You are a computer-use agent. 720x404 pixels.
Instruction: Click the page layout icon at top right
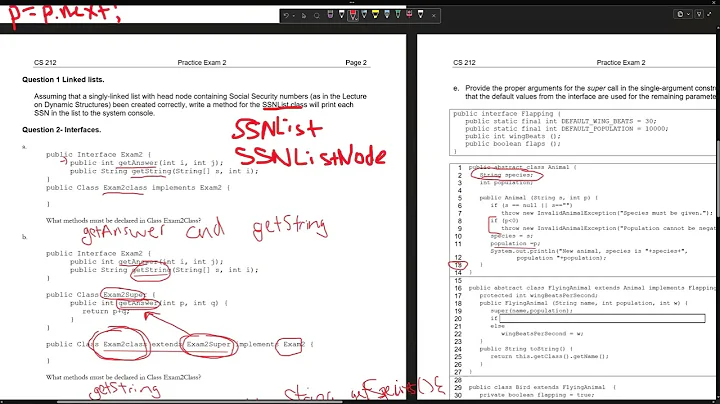tap(681, 14)
